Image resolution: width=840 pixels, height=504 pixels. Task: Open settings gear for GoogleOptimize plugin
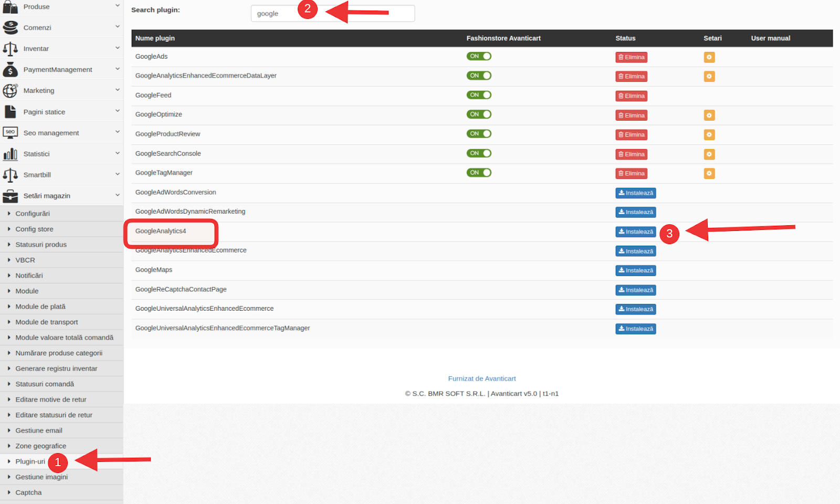(709, 115)
